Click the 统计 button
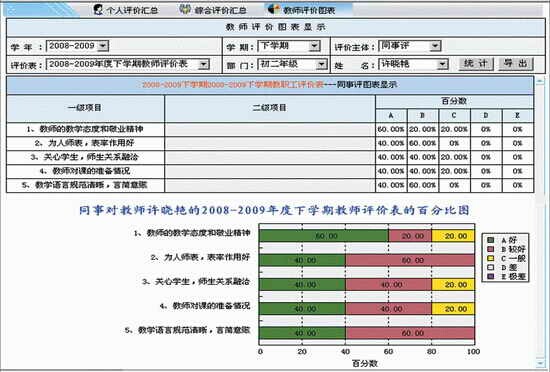 476,64
